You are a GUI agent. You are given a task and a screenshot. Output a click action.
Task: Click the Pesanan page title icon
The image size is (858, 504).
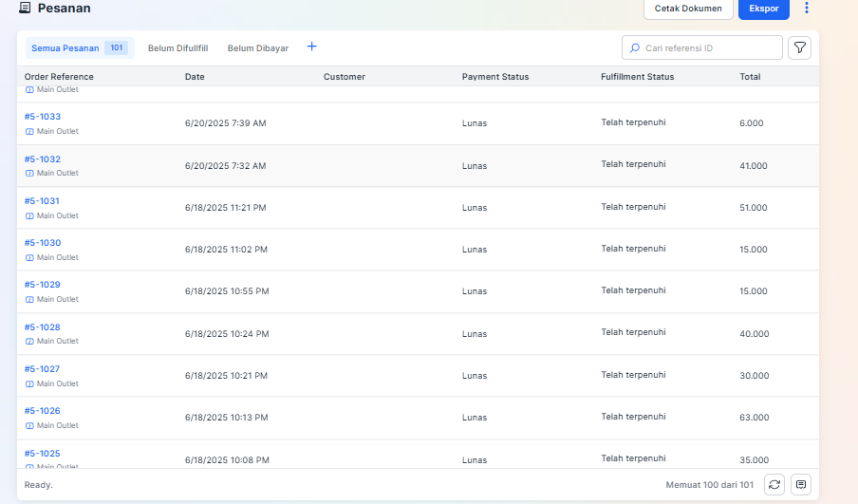(25, 9)
